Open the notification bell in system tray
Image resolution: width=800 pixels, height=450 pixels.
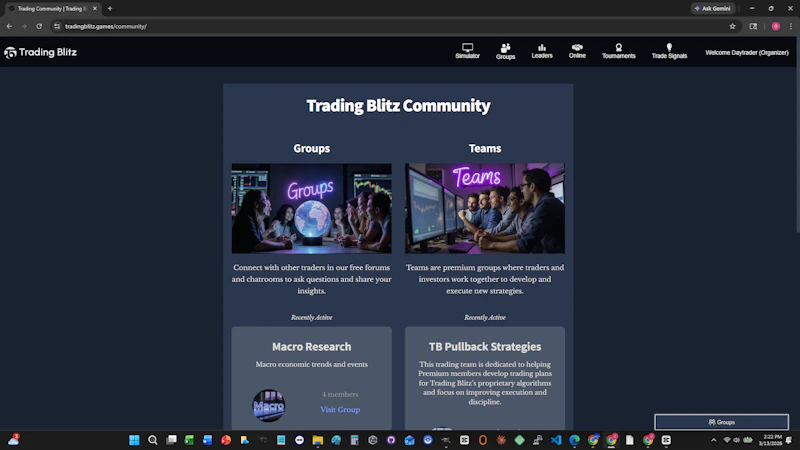pyautogui.click(x=789, y=440)
